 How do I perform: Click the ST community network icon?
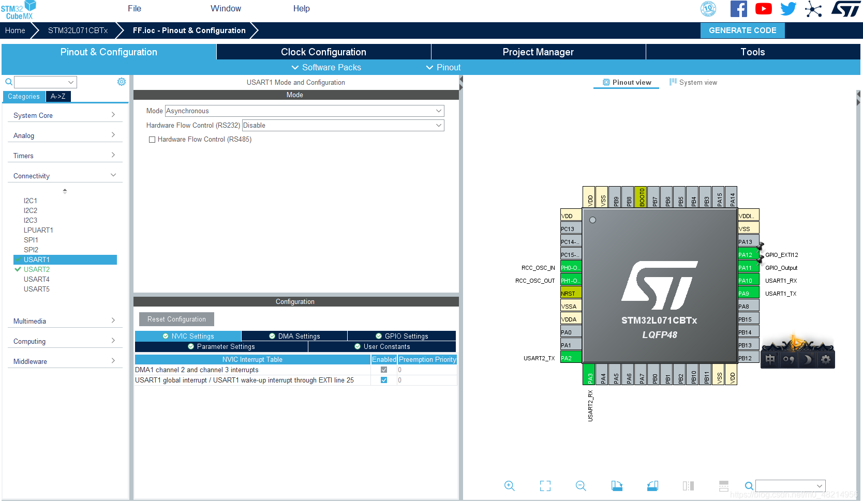[x=813, y=9]
